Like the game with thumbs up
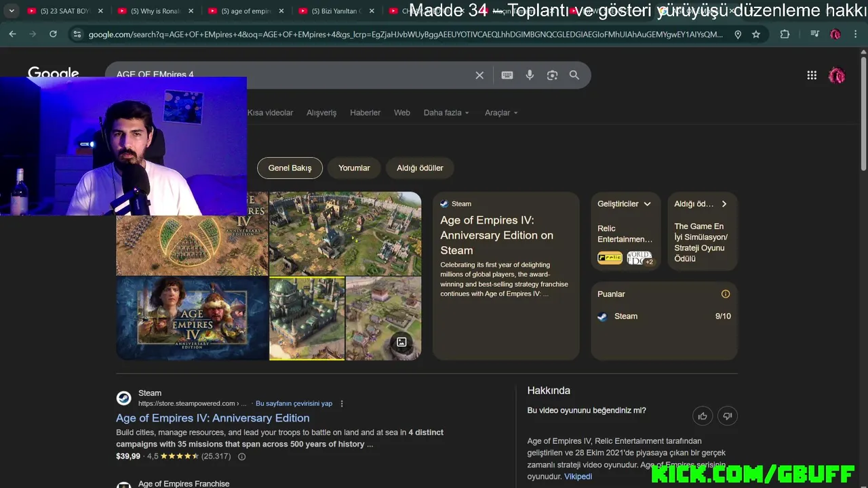Viewport: 868px width, 488px height. [703, 416]
